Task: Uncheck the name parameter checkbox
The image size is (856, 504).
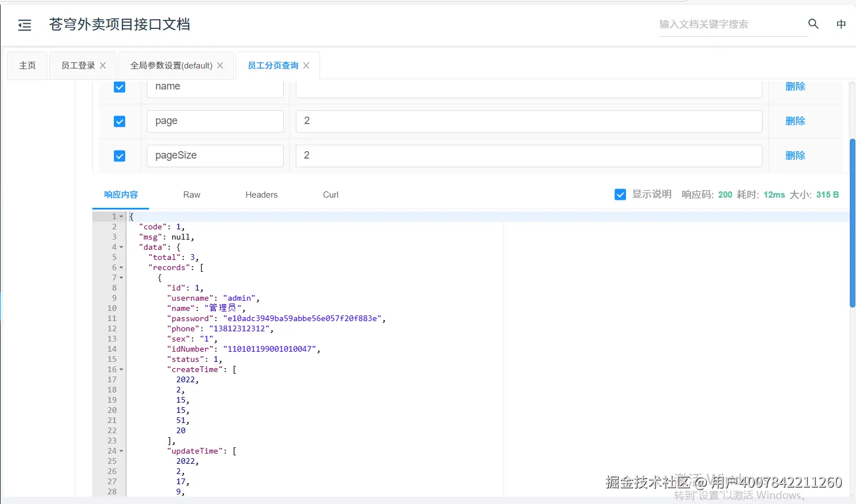Action: [120, 87]
